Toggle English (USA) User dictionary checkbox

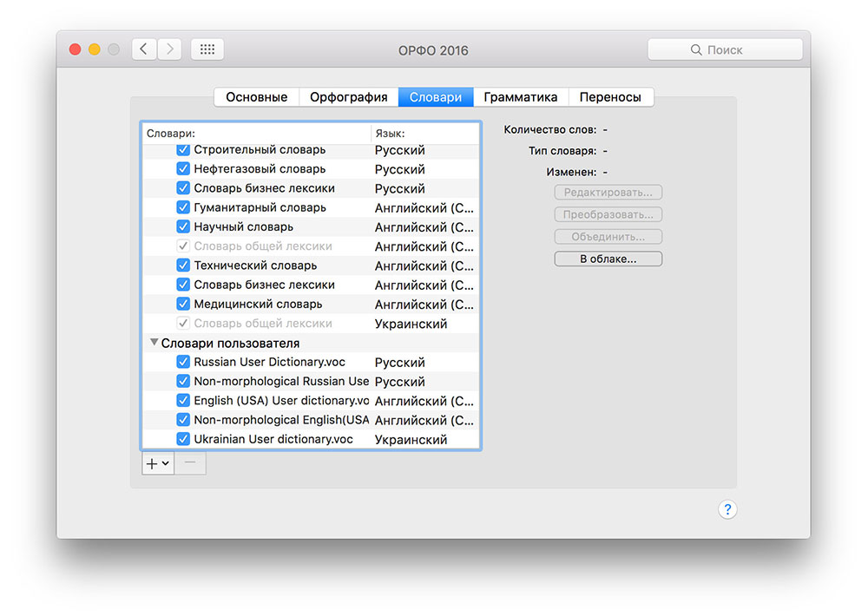[182, 400]
